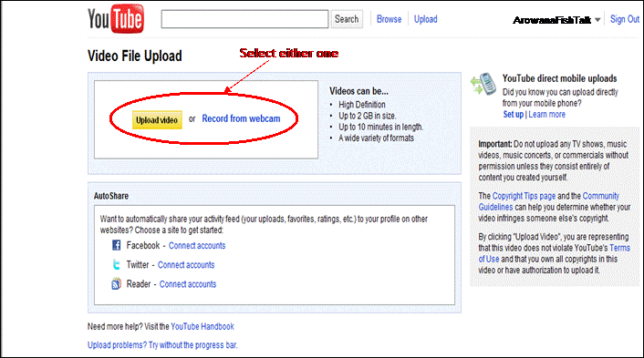Connect accounts for Facebook

pos(197,246)
